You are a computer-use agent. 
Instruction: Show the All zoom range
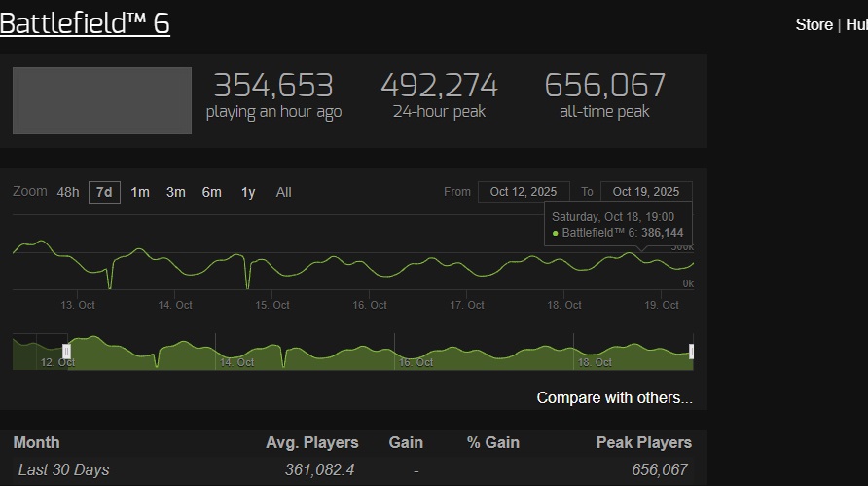point(283,192)
